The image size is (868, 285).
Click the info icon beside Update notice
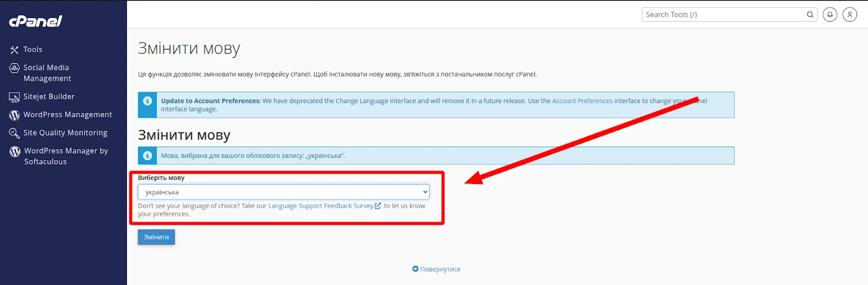(147, 101)
